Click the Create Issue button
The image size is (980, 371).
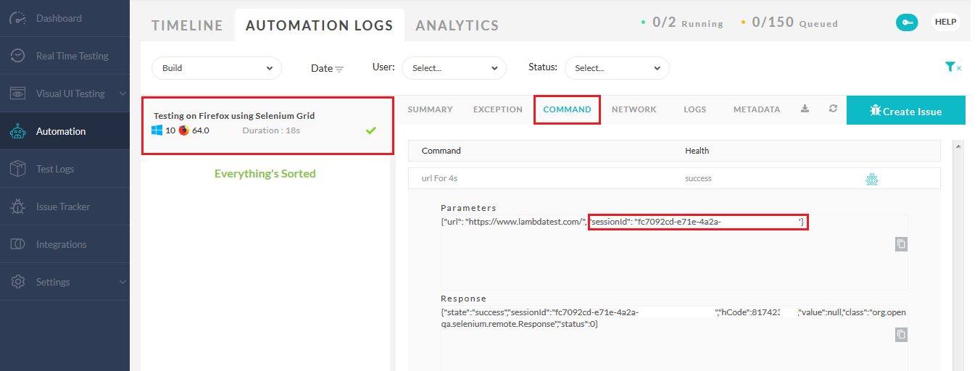906,111
